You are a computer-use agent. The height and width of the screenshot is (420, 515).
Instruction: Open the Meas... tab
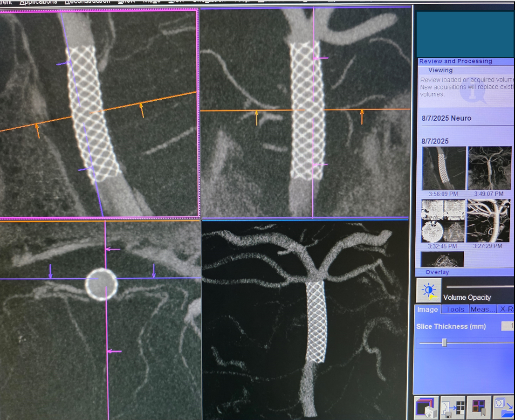(482, 310)
